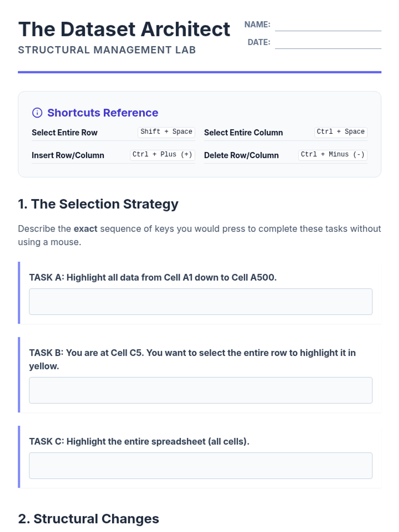Click the "The Dataset Architect" title
Screen dimensions: 399x532
[124, 29]
